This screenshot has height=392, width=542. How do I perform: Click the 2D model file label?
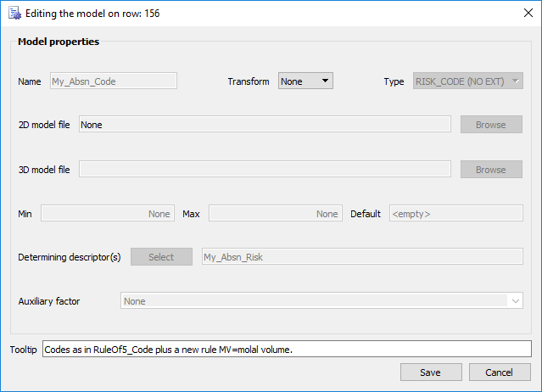44,125
